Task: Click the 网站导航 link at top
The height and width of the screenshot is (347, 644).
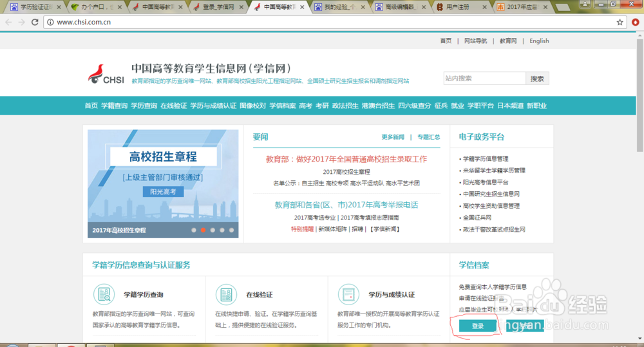Action: point(476,41)
